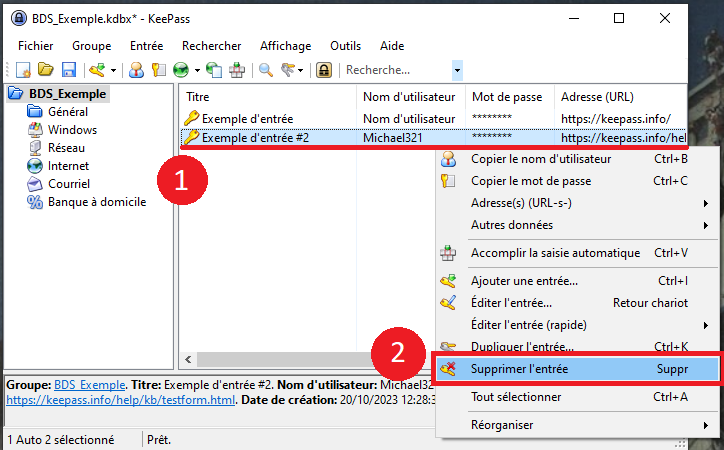This screenshot has width=724, height=450.
Task: Choose Accomplir la saisie automatique
Action: [577, 253]
